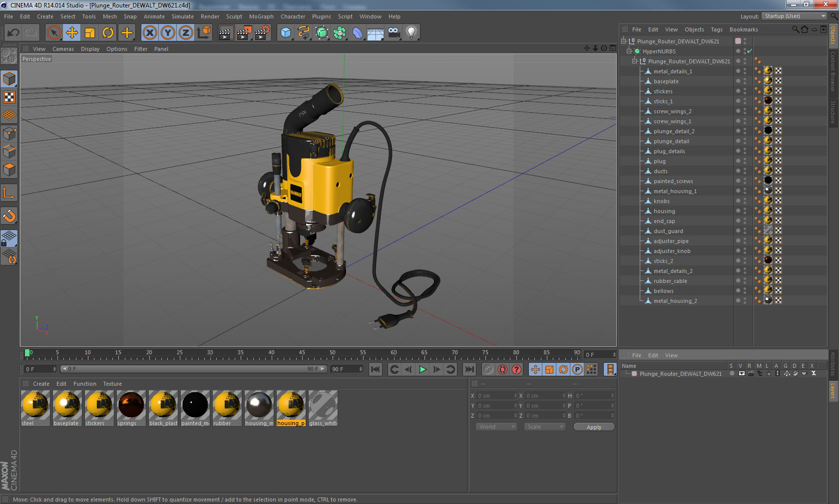Open render settings icon
The image size is (839, 504).
point(262,33)
